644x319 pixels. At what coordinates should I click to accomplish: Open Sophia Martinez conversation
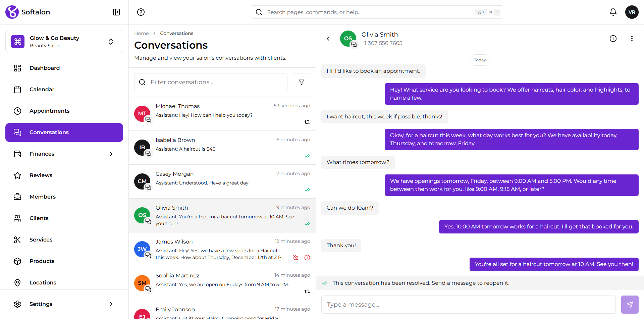(222, 283)
